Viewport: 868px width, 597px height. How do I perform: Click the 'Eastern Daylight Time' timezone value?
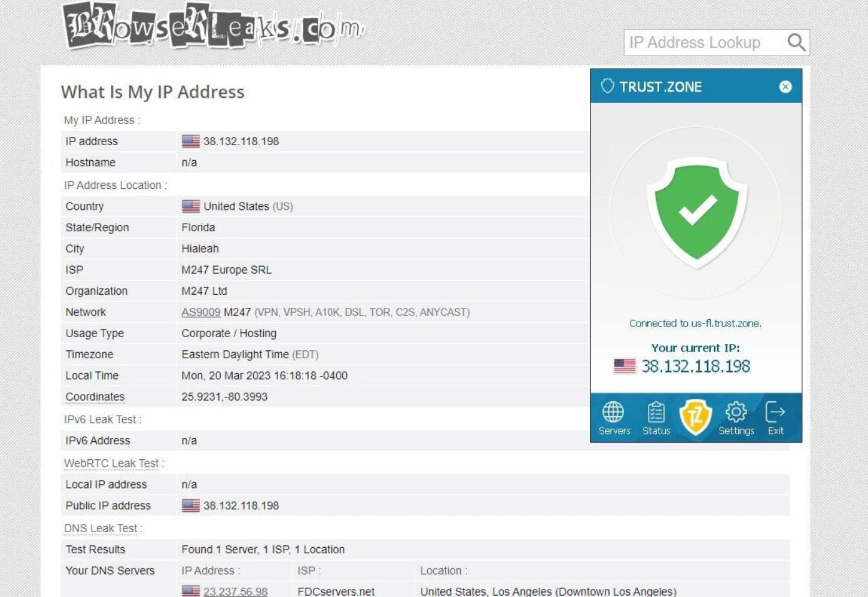(x=235, y=355)
